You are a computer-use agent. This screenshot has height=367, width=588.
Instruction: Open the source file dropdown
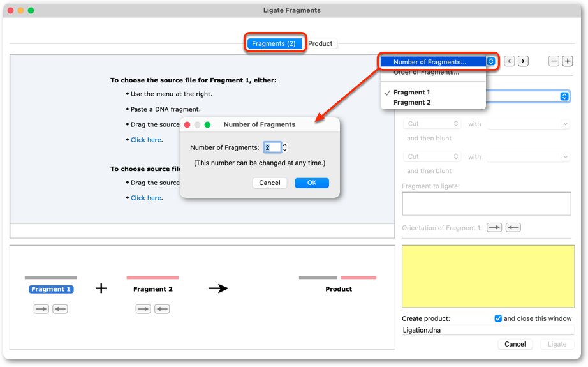coord(564,96)
